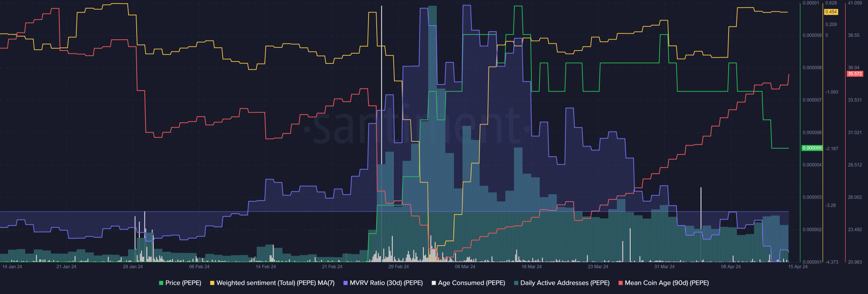
Task: Click the 06 Feb 24 date label
Action: coord(199,267)
